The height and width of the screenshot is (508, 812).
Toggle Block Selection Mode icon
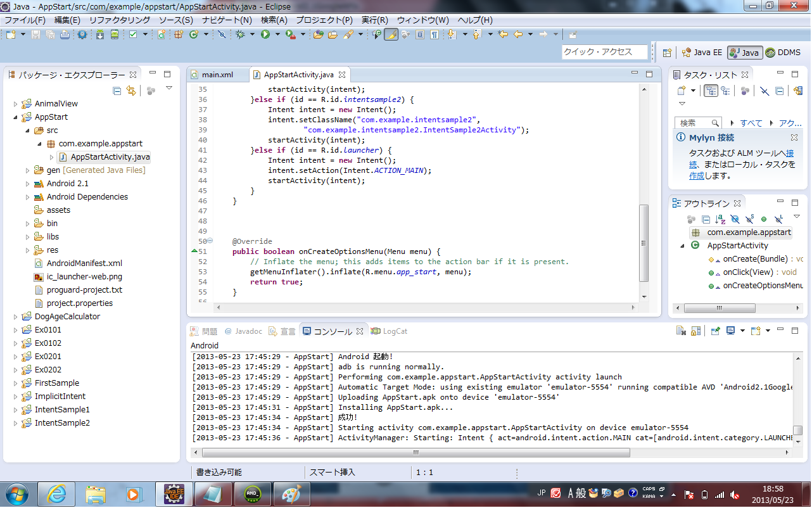(x=419, y=34)
